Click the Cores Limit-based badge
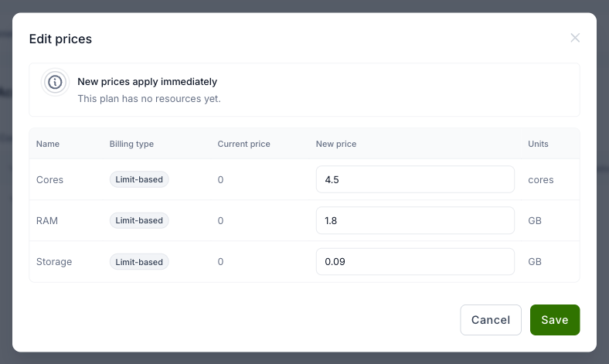Viewport: 609px width, 364px height. coord(139,179)
